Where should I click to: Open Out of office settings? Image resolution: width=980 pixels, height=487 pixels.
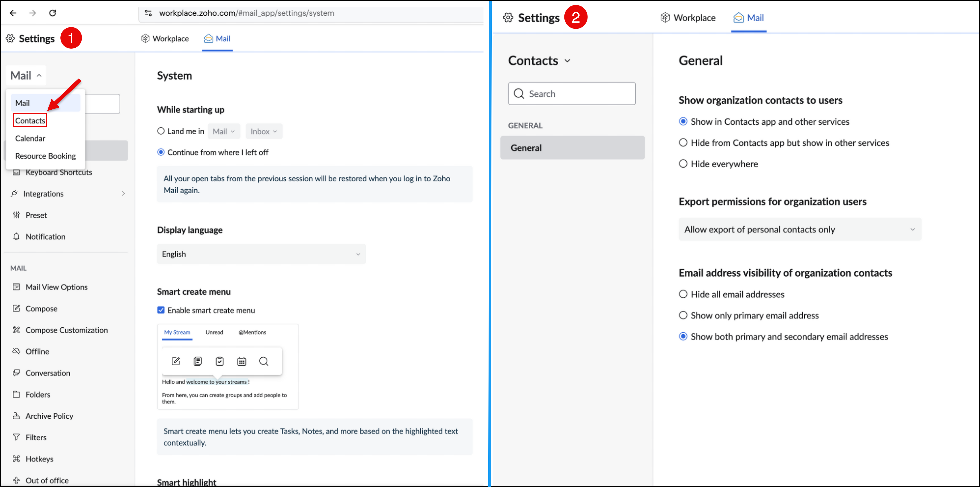pyautogui.click(x=47, y=480)
